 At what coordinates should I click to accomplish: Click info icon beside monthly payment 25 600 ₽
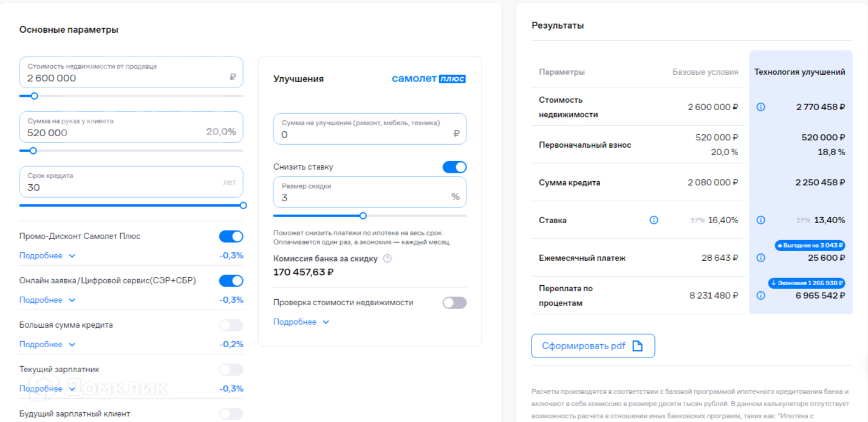click(x=760, y=258)
